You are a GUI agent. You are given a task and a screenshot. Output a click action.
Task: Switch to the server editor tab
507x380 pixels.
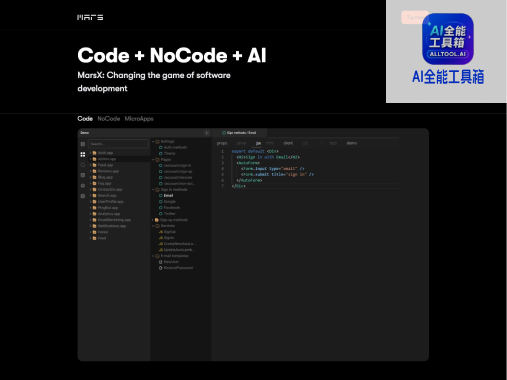tap(241, 143)
